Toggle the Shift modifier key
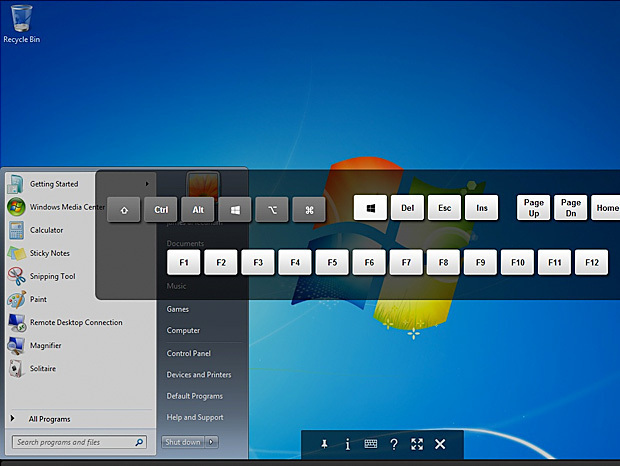 pyautogui.click(x=124, y=210)
